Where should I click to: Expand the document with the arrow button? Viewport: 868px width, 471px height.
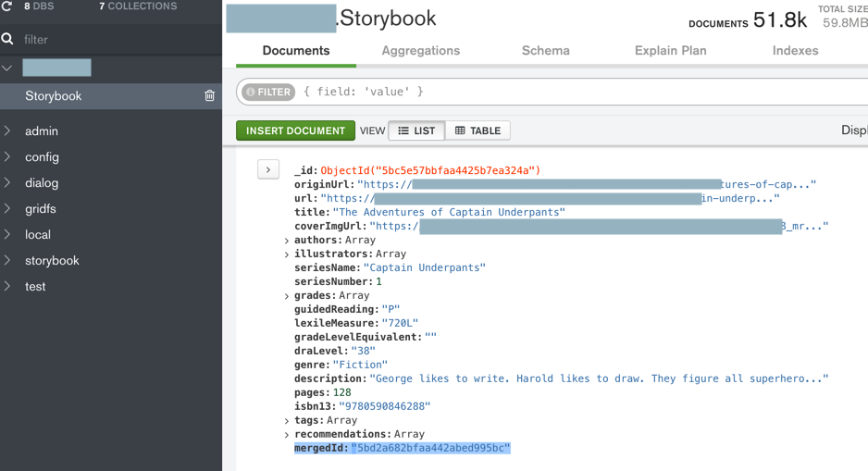pos(268,169)
